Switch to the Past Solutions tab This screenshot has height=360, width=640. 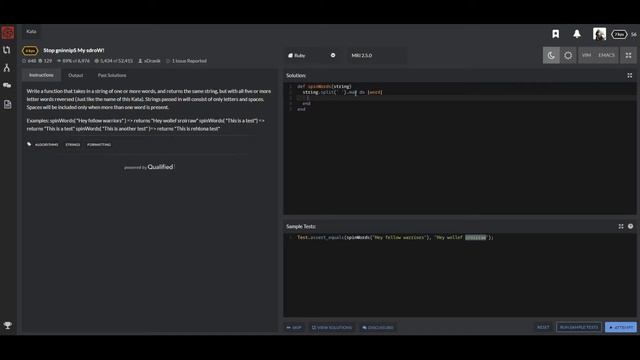(x=112, y=76)
